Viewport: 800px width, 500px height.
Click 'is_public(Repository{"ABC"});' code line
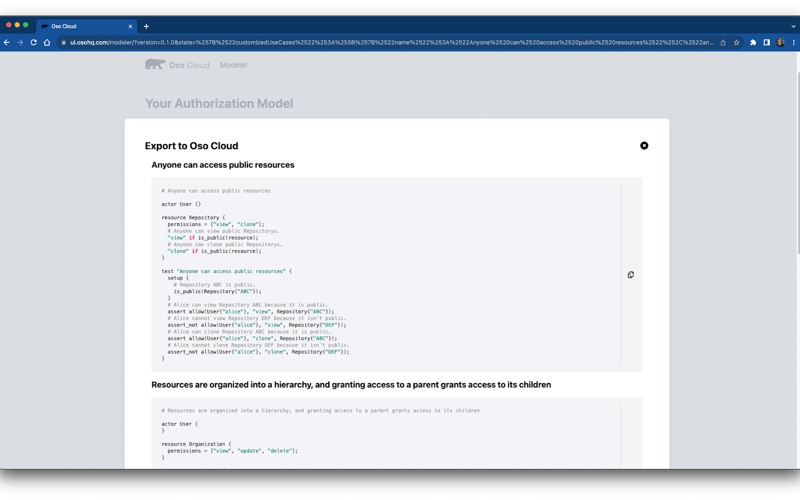pos(217,291)
